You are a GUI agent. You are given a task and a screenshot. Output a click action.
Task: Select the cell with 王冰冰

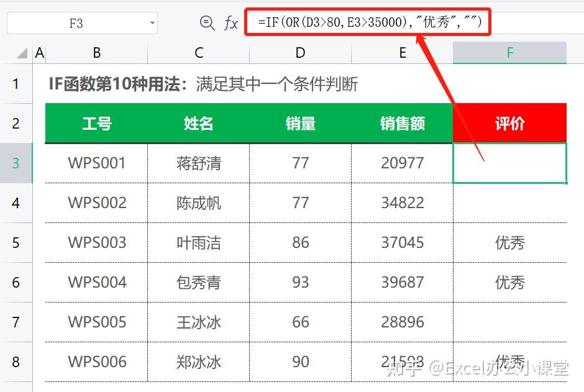pyautogui.click(x=198, y=322)
